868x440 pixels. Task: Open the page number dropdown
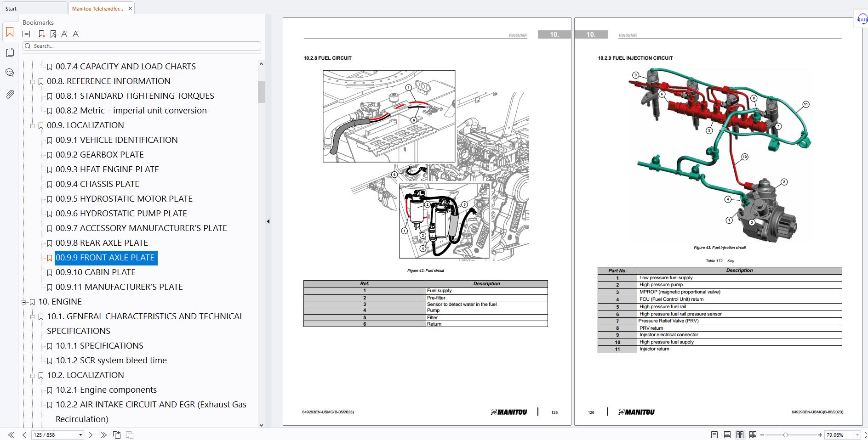click(80, 435)
